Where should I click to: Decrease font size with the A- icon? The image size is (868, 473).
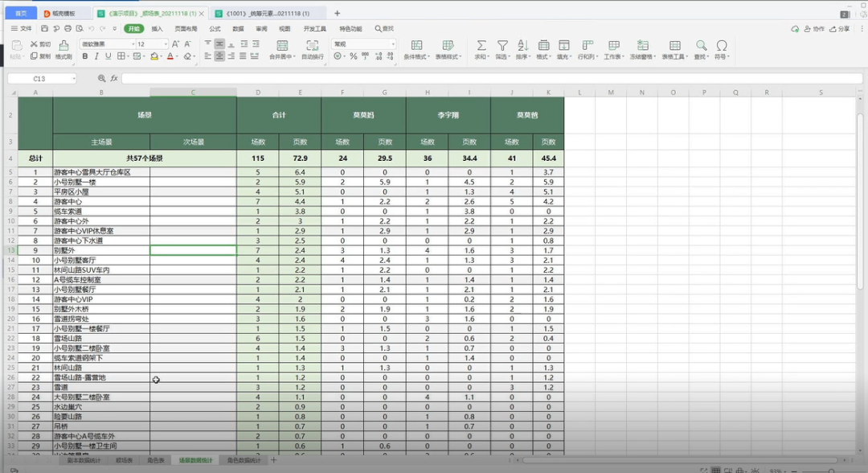[x=187, y=43]
